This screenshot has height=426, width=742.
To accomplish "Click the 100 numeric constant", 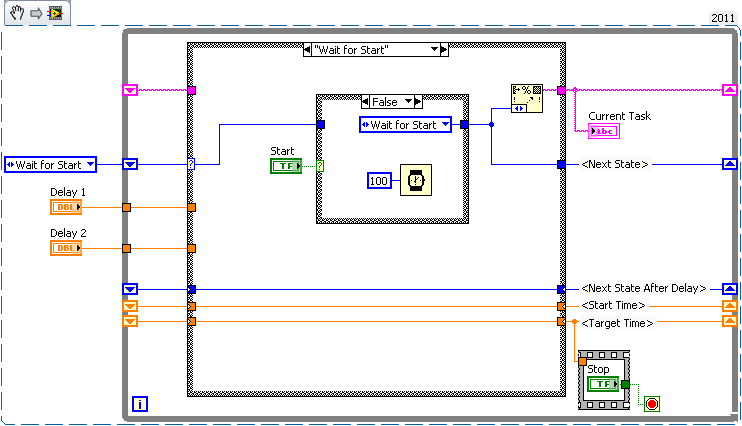I will tap(379, 181).
